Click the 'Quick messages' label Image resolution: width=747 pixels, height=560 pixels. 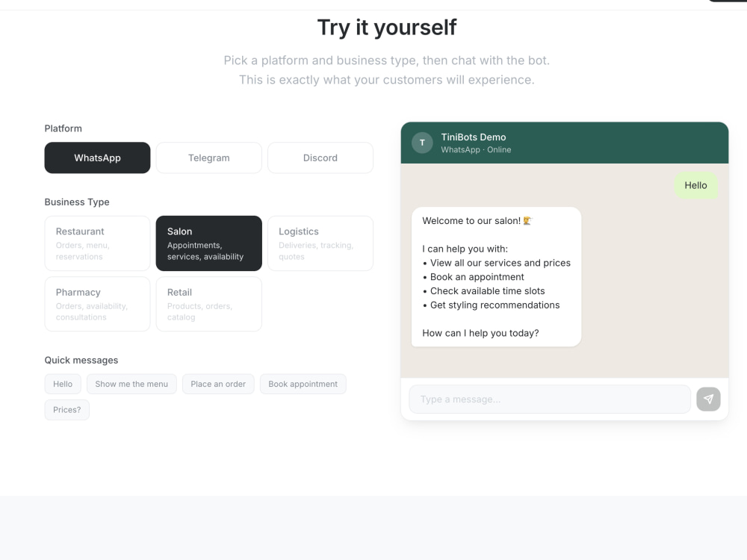tap(81, 360)
